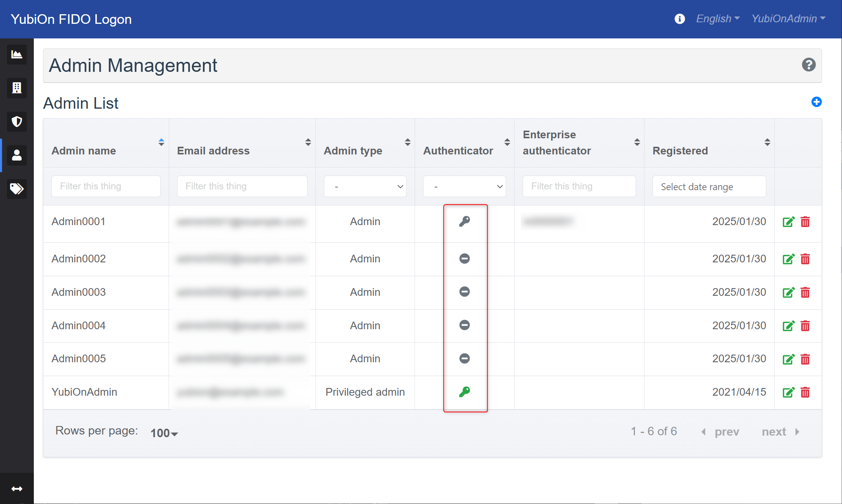Screen dimensions: 842x504
Task: Focus Email address filter field
Action: tap(242, 186)
